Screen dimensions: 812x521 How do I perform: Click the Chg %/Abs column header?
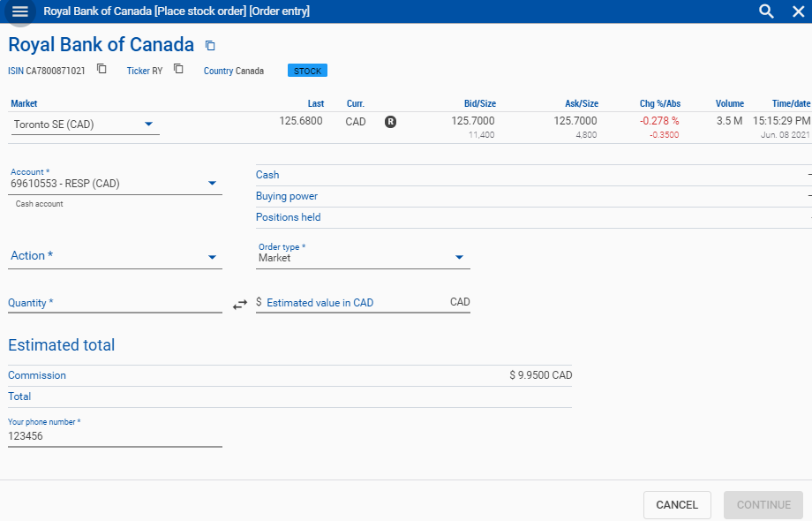pyautogui.click(x=660, y=103)
